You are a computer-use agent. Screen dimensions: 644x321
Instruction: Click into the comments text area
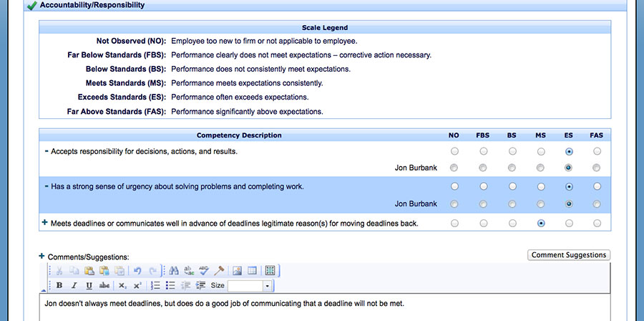pyautogui.click(x=322, y=307)
